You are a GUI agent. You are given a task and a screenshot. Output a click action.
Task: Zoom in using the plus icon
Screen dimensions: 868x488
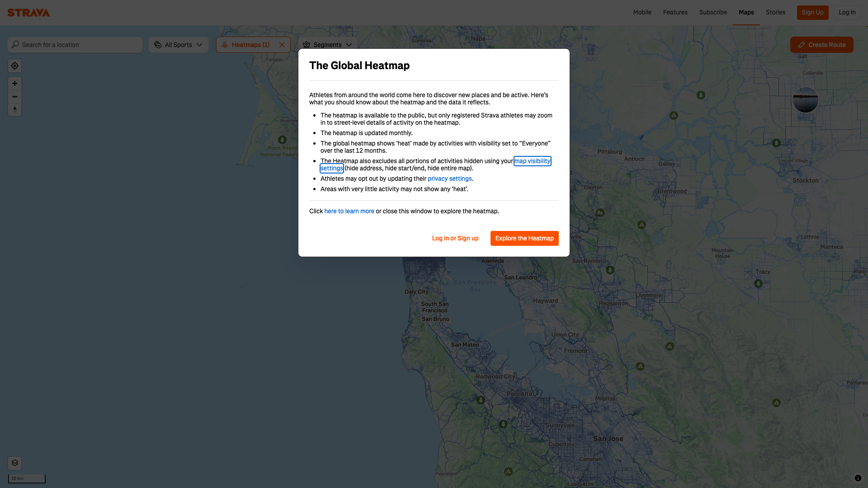tap(14, 83)
